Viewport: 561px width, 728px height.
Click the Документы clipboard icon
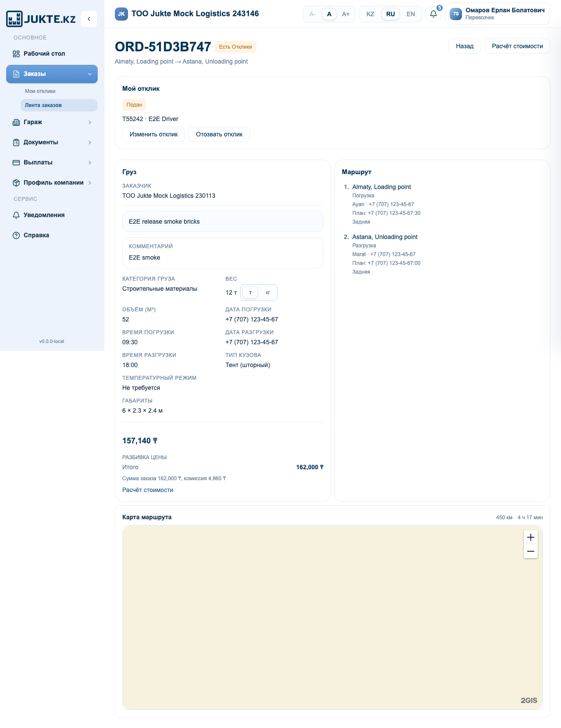(x=16, y=143)
